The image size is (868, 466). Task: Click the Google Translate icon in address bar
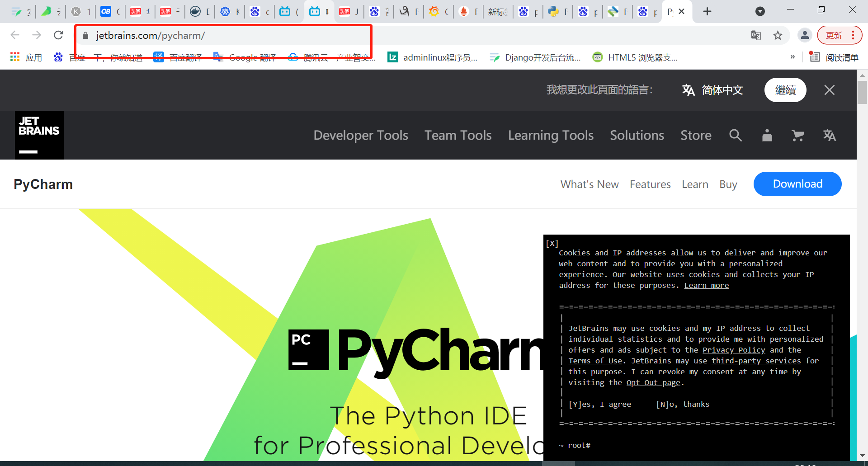tap(756, 35)
